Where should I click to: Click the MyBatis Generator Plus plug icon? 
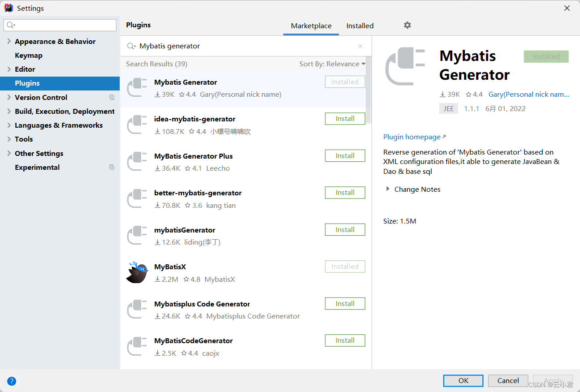(137, 162)
